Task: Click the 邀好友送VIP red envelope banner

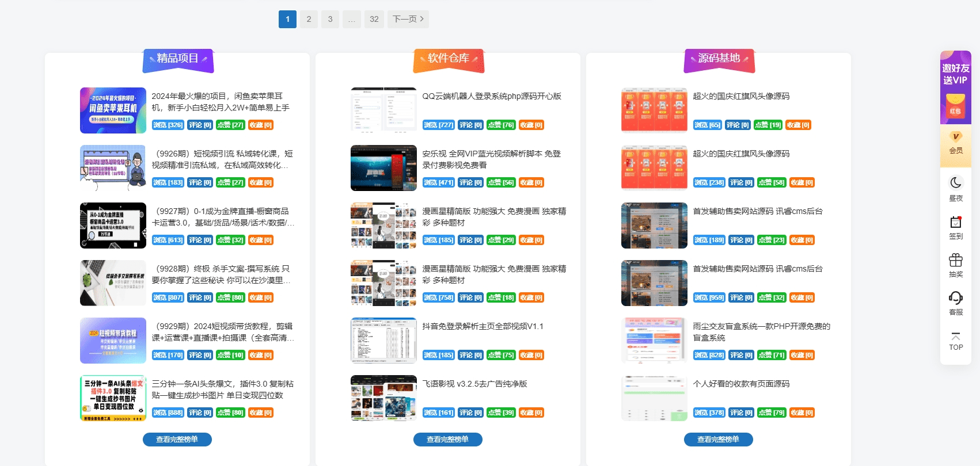Action: point(955,87)
